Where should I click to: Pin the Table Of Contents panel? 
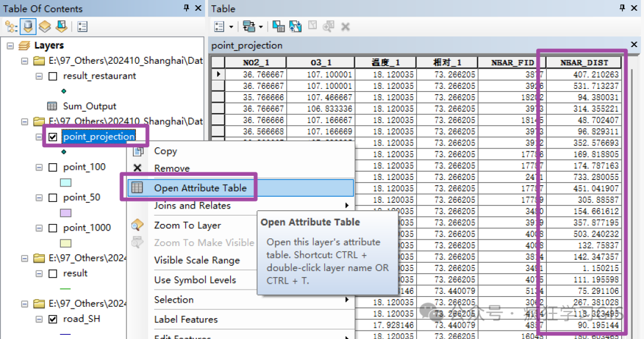(x=187, y=8)
